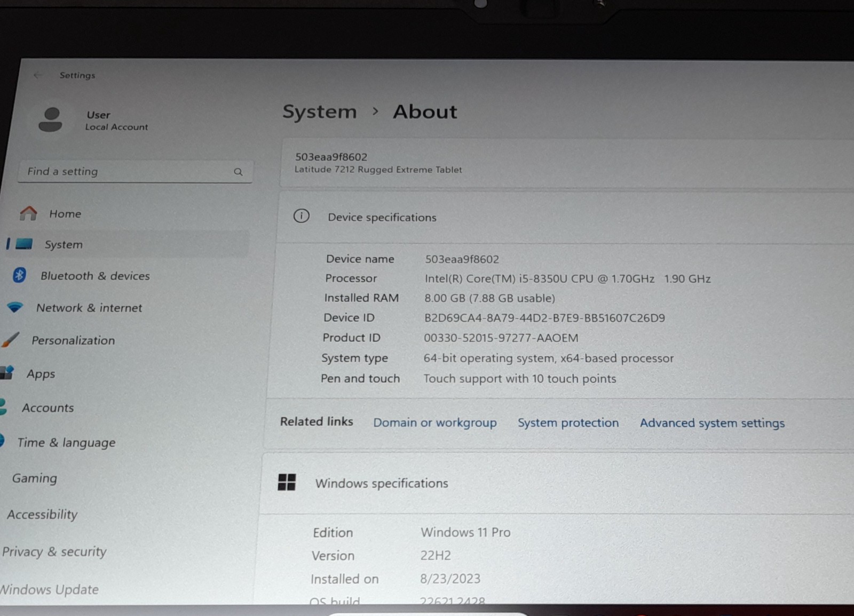Collapse the Device specifications section
The width and height of the screenshot is (854, 616).
(565, 217)
